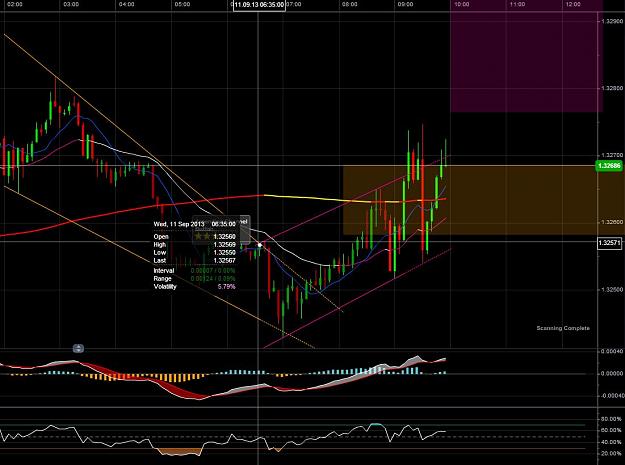Viewport: 625px width, 465px height.
Task: Click the tooltip date Wed, 11 Sep 2013
Action: (x=179, y=224)
